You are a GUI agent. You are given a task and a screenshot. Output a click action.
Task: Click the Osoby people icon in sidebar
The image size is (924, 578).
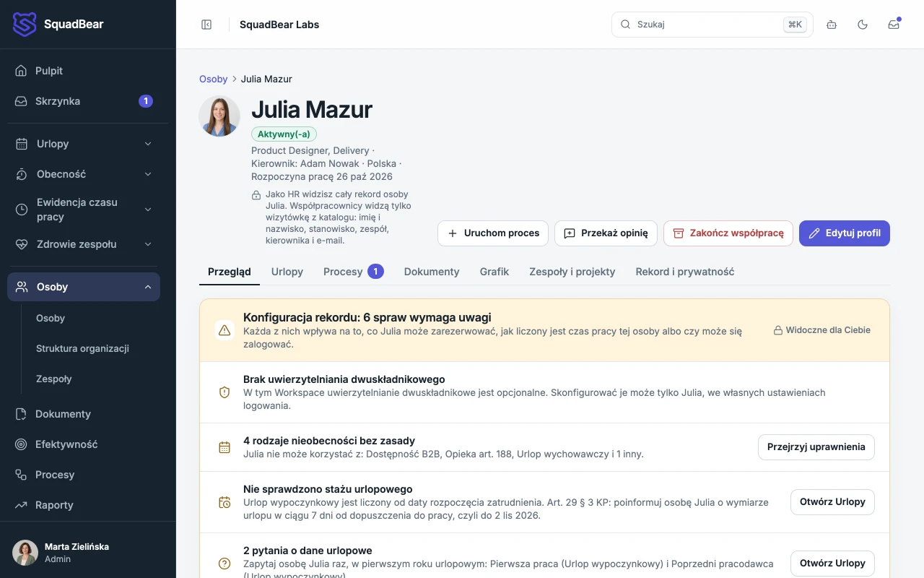[22, 287]
